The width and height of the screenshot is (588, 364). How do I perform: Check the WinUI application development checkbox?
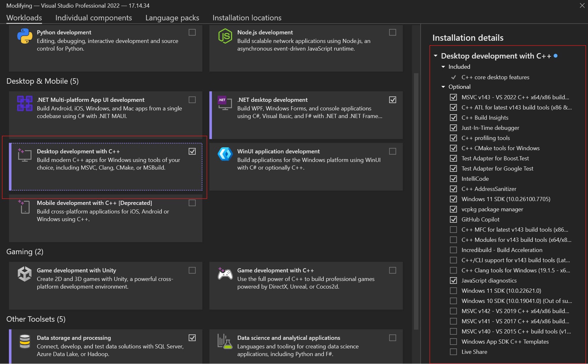click(x=393, y=151)
